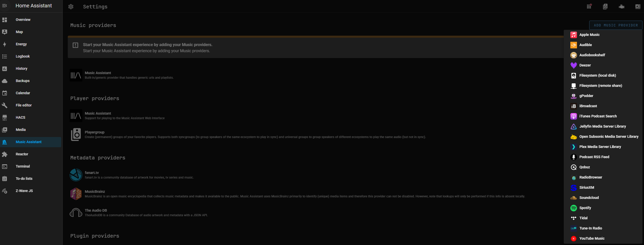Open the File editor wrench icon
Image resolution: width=644 pixels, height=245 pixels.
click(5, 105)
